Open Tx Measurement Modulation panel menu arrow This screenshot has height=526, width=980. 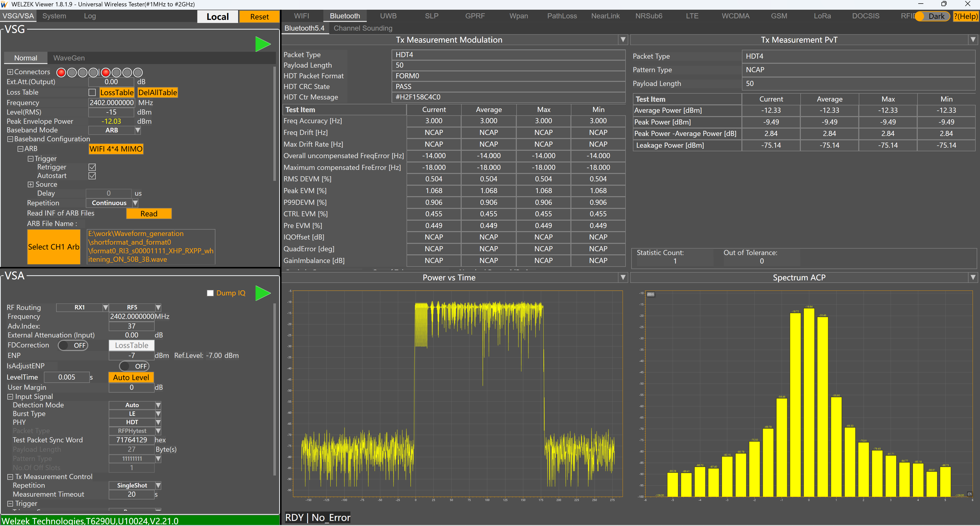[x=623, y=40]
